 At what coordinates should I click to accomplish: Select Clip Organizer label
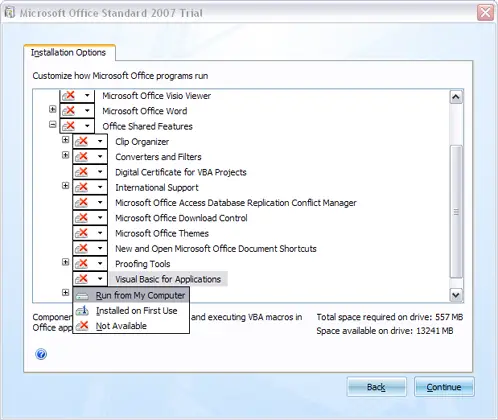142,142
